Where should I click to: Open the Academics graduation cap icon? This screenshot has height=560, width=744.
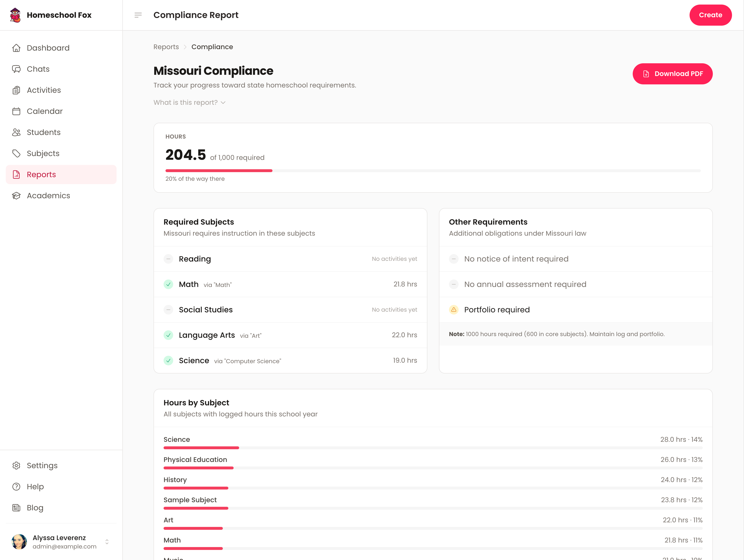17,195
